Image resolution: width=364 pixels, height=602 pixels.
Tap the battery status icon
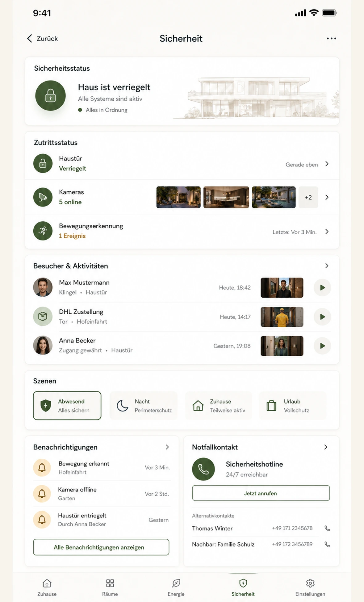tap(329, 13)
